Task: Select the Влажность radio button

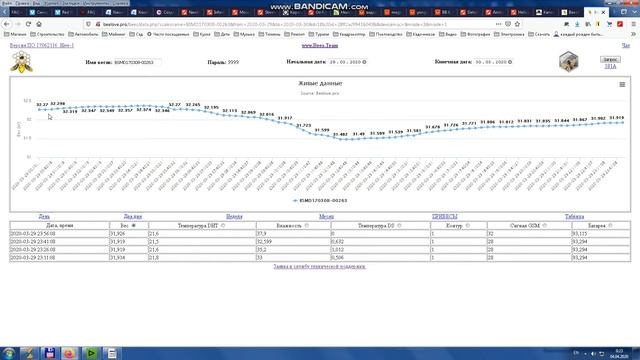Action: (307, 226)
